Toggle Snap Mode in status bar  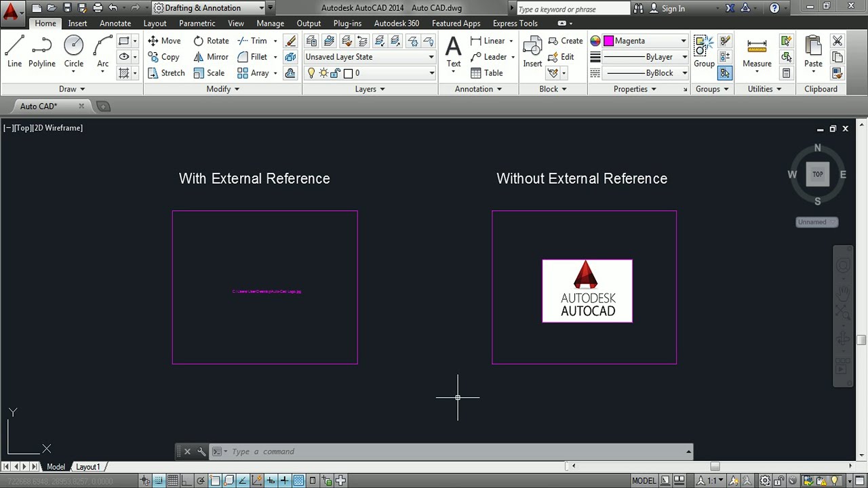click(159, 481)
